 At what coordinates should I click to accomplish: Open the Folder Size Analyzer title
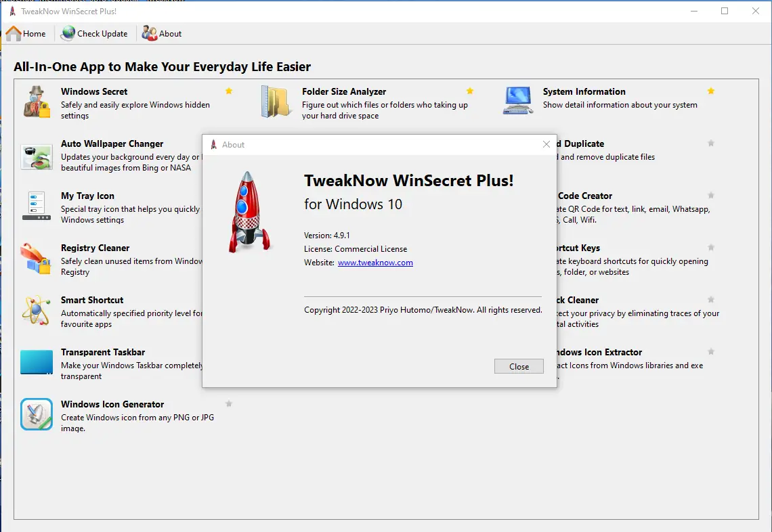click(344, 91)
